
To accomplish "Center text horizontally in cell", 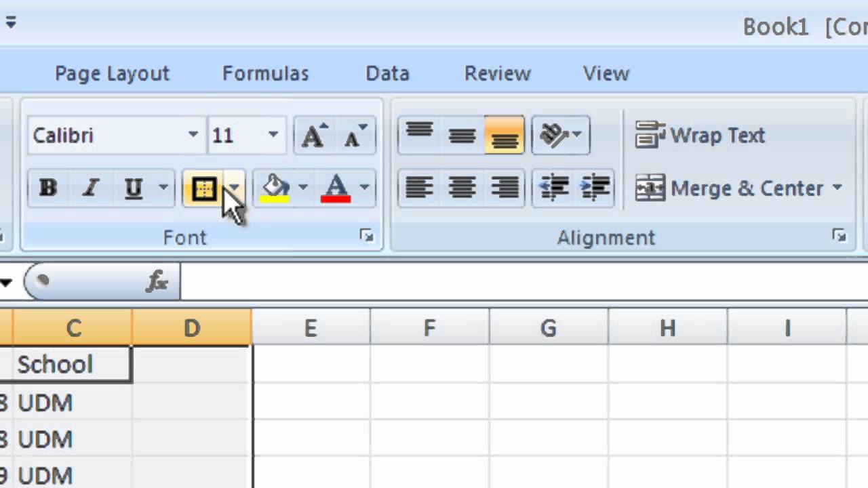I will point(462,188).
